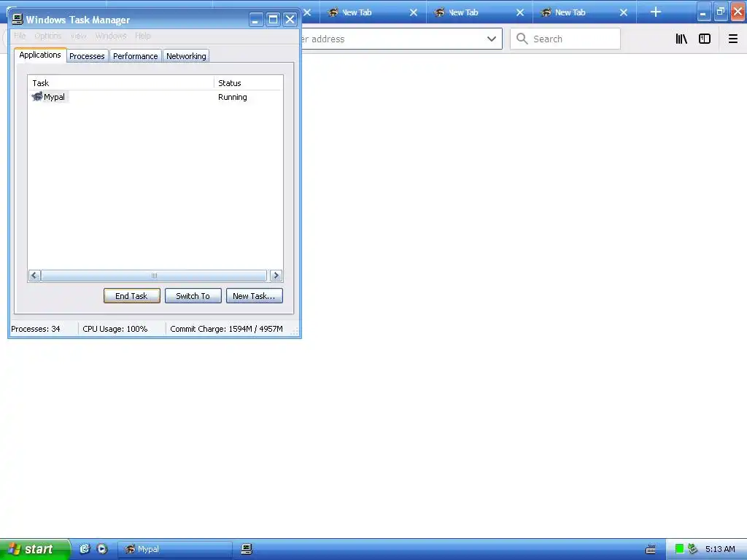Open the on-screen keyboard tray icon
747x560 pixels.
coord(650,550)
